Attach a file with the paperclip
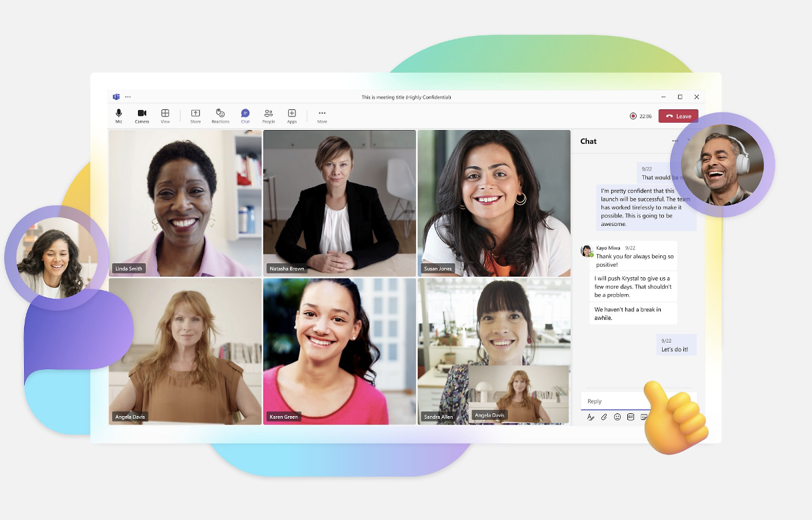 pyautogui.click(x=604, y=417)
